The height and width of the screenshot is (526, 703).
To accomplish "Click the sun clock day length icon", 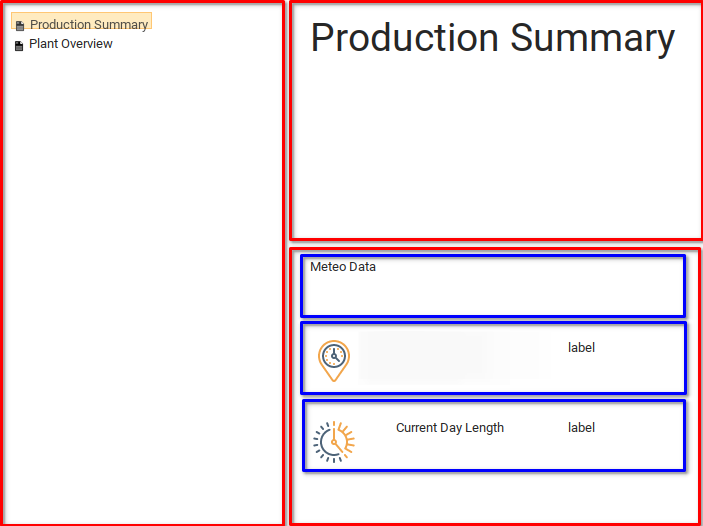I will 334,442.
